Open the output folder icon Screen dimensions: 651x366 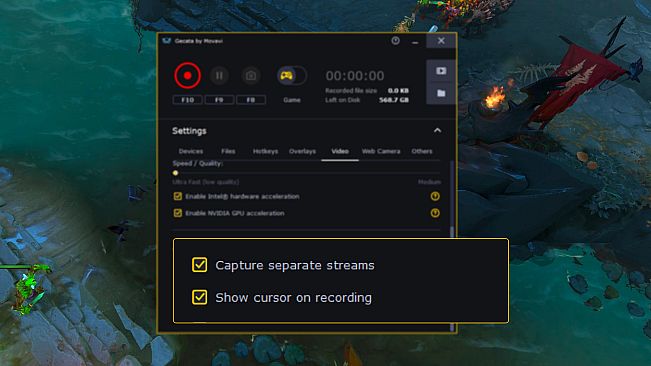[x=441, y=93]
